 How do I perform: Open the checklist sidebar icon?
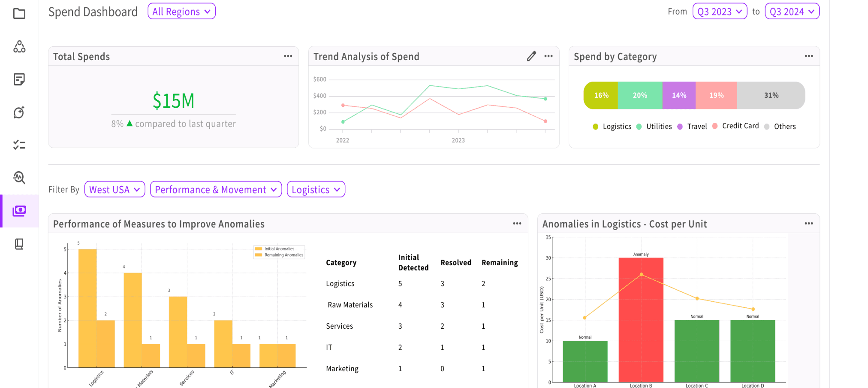pos(19,145)
